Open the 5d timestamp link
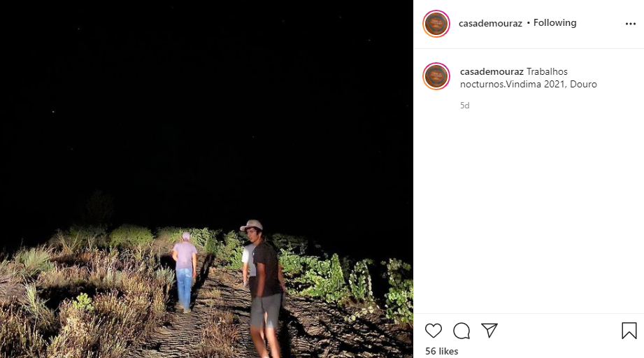Viewport: 644px width, 358px height. click(464, 106)
